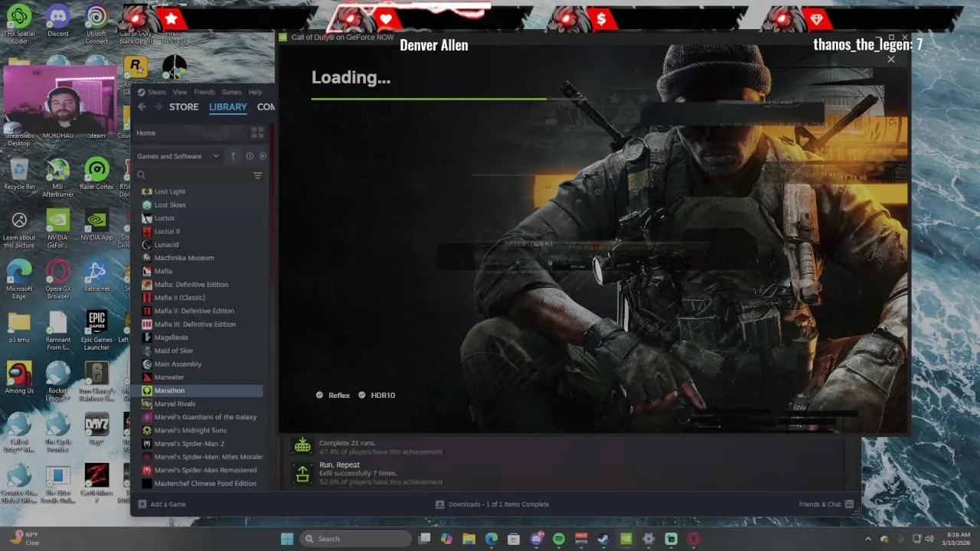This screenshot has width=980, height=551.
Task: Open File Explorer from the taskbar
Action: point(469,539)
